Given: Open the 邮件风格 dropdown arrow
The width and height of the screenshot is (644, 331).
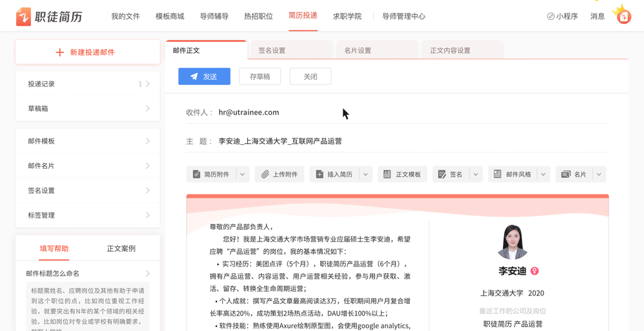Looking at the screenshot, I should [x=544, y=174].
